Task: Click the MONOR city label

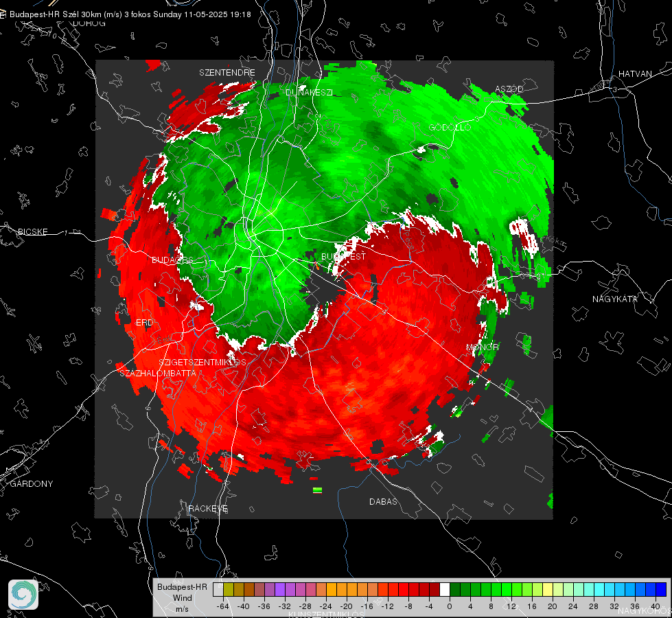Action: pyautogui.click(x=482, y=347)
